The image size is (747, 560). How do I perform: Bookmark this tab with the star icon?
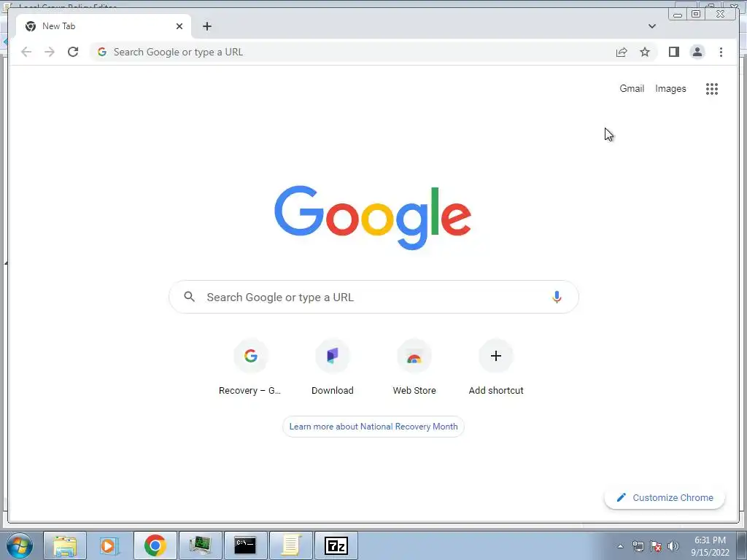click(x=645, y=52)
